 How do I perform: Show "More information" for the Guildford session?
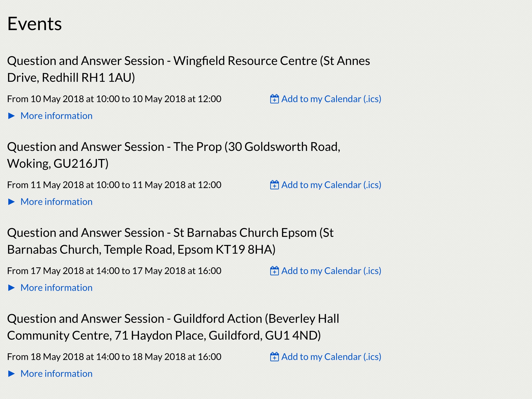pyautogui.click(x=56, y=374)
